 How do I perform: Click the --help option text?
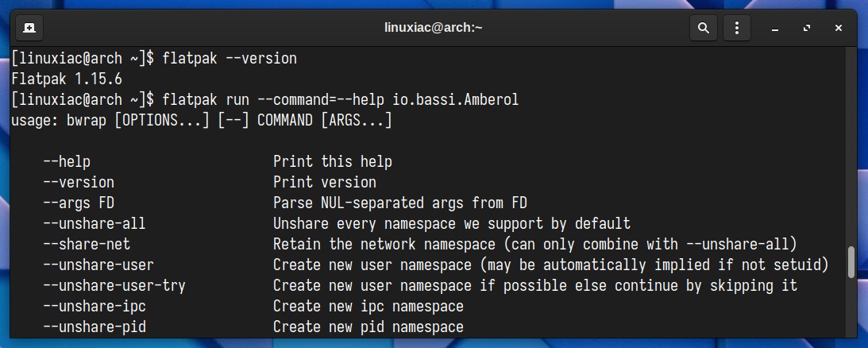click(x=67, y=162)
